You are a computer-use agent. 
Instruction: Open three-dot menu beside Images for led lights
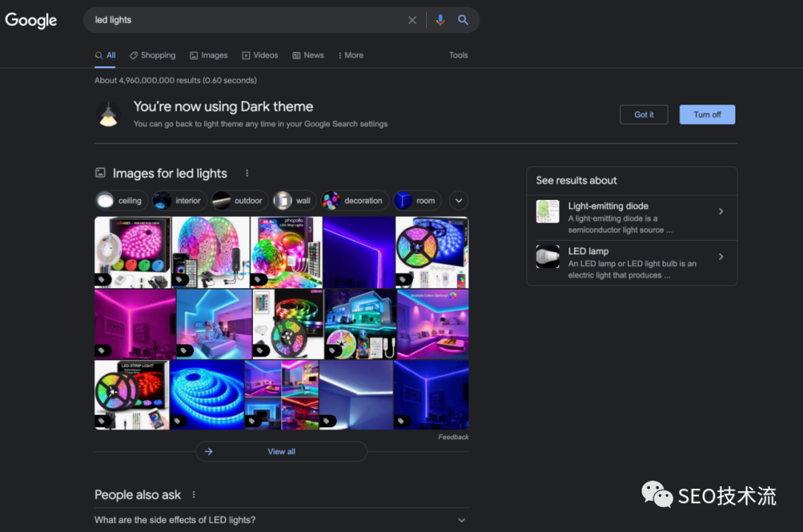tap(247, 173)
